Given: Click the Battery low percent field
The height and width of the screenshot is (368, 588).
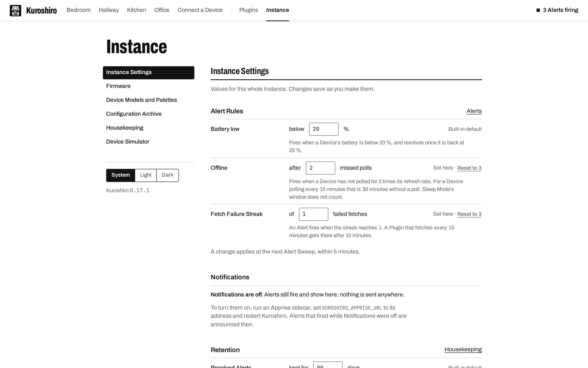Looking at the screenshot, I should (324, 129).
